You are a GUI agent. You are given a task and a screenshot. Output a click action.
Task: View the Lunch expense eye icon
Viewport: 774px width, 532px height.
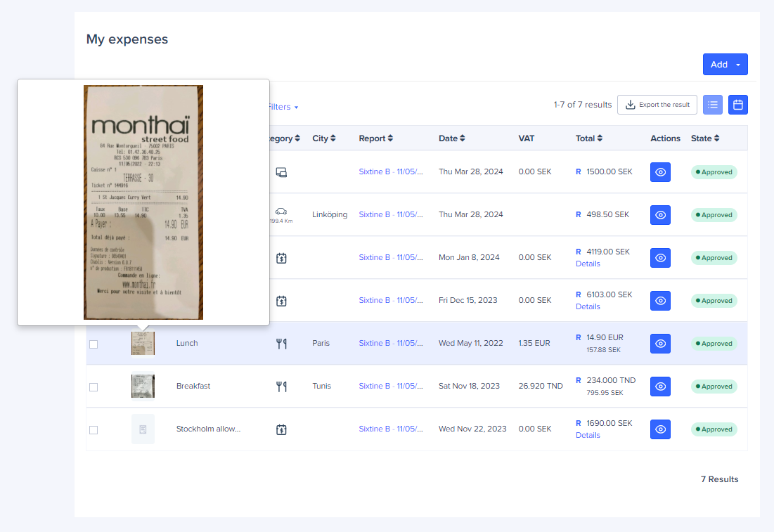pyautogui.click(x=660, y=344)
